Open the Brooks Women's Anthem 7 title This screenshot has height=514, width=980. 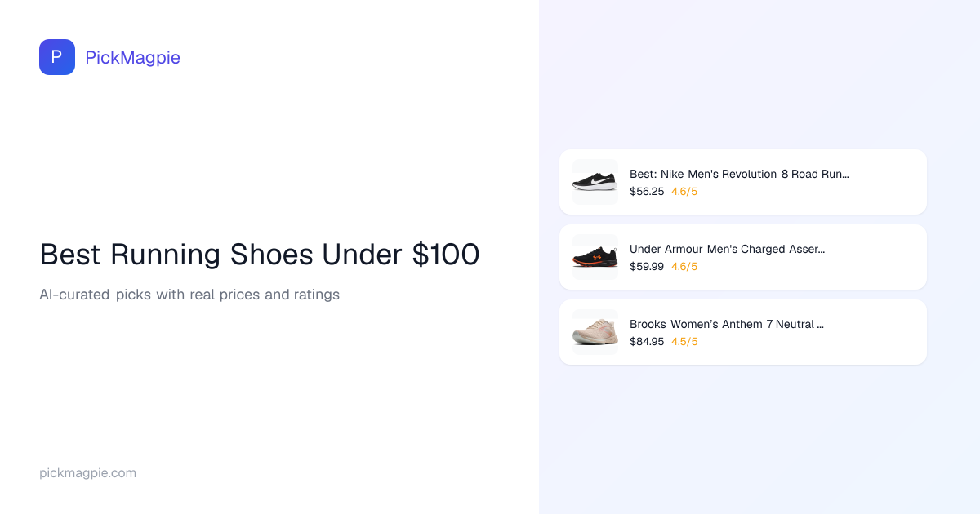[726, 324]
